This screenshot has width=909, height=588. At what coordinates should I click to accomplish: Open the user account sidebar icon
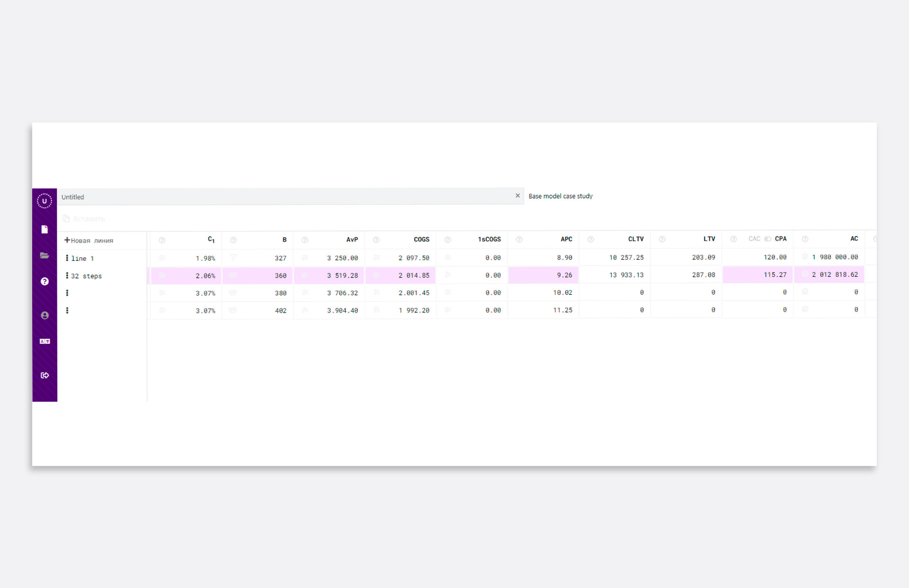45,316
